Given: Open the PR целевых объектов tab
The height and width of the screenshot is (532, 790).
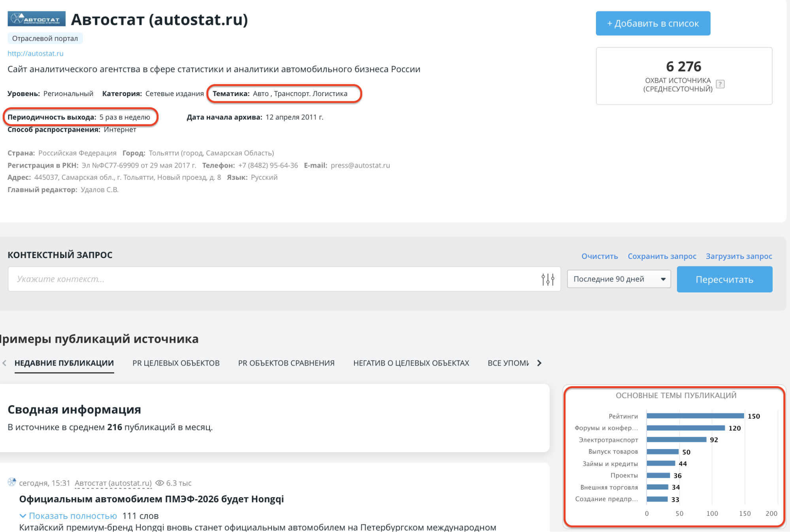Looking at the screenshot, I should (x=176, y=363).
